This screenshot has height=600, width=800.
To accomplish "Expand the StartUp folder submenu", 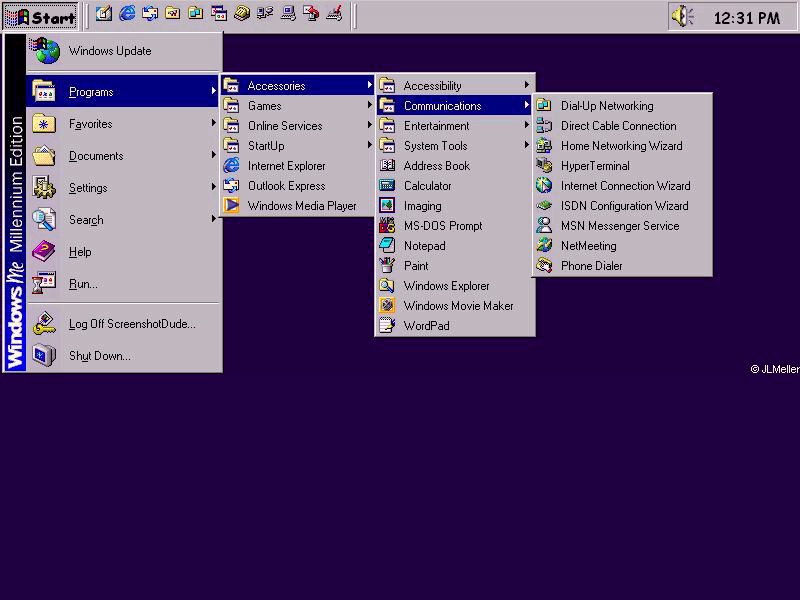I will coord(297,145).
